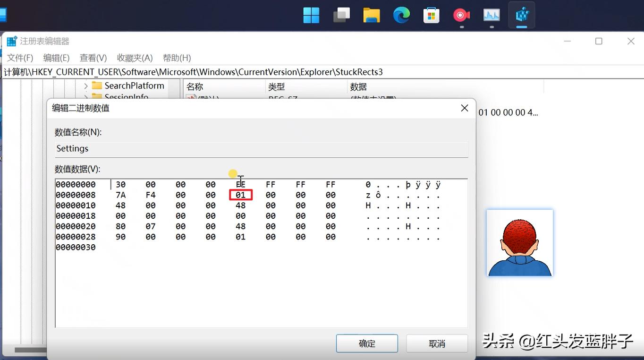This screenshot has width=644, height=360.
Task: Open Microsoft Store from the taskbar
Action: click(x=432, y=15)
